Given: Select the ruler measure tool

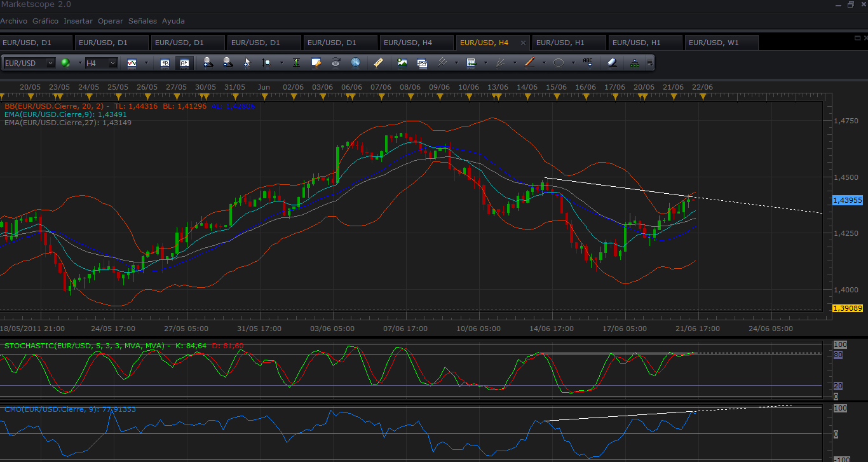Looking at the screenshot, I should click(379, 63).
